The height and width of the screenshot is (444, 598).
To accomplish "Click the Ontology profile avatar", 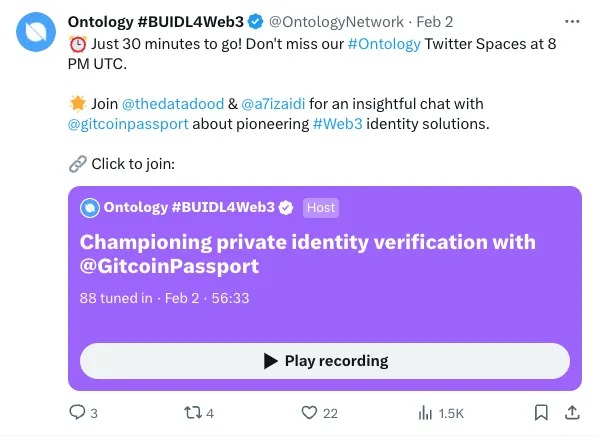I will point(36,32).
